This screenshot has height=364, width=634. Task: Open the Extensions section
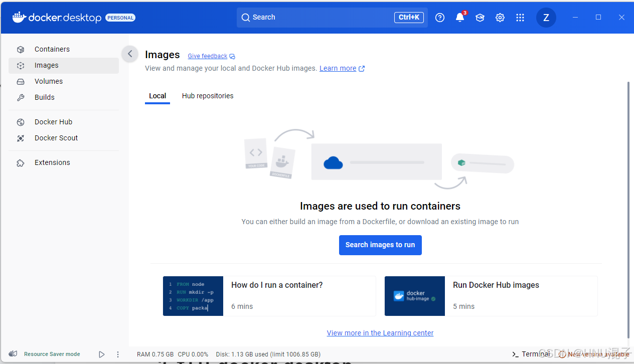tap(52, 162)
